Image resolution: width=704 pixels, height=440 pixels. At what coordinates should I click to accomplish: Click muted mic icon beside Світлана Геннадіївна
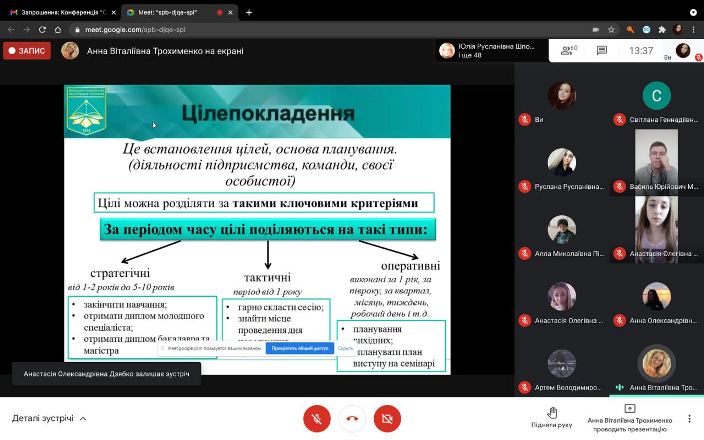click(620, 119)
